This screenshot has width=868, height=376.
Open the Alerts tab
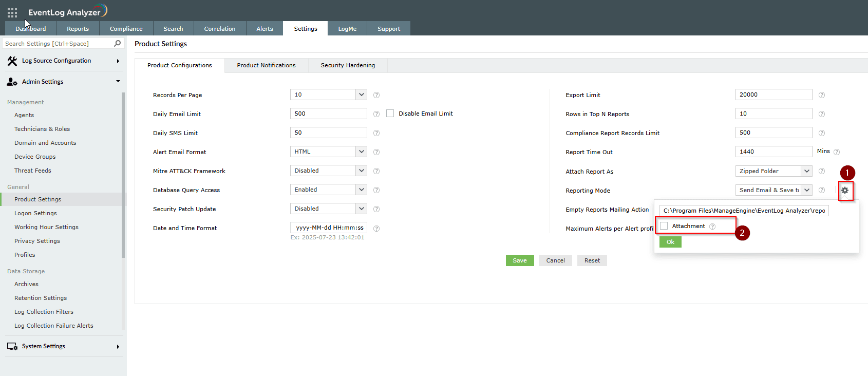click(265, 29)
